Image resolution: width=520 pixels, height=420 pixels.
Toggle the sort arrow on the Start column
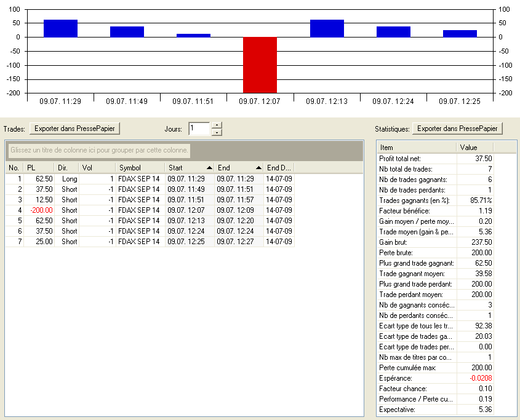click(209, 168)
